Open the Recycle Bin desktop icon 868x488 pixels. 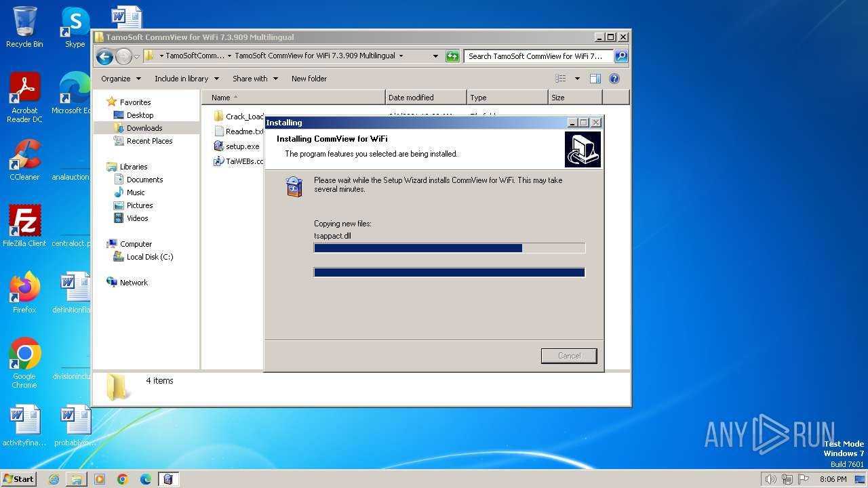24,27
